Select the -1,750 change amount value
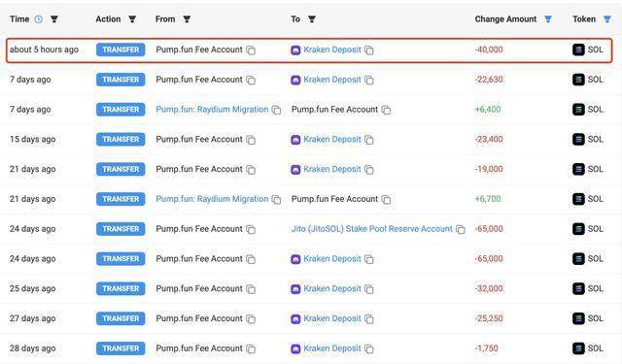Image resolution: width=622 pixels, height=364 pixels. tap(486, 348)
